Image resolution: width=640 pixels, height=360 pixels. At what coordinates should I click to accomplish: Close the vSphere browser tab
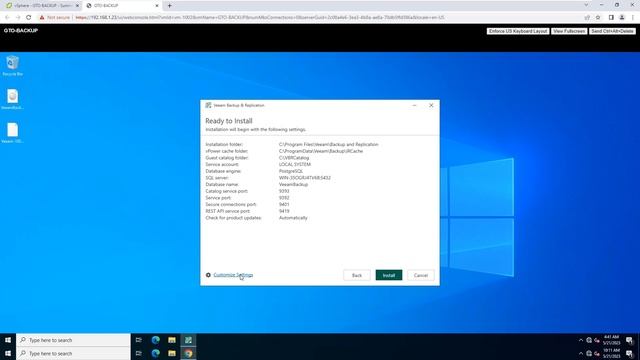click(77, 6)
